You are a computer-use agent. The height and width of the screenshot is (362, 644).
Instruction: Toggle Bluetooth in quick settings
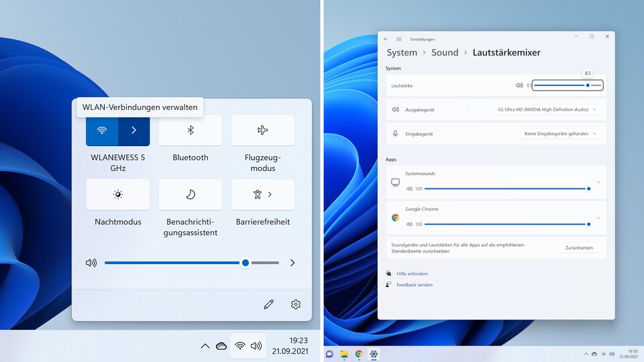tap(190, 130)
